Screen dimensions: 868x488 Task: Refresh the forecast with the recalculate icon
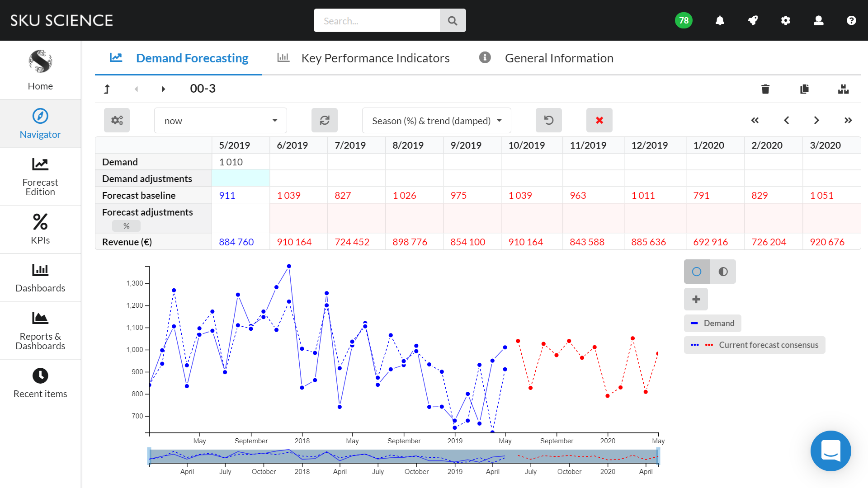pyautogui.click(x=324, y=120)
